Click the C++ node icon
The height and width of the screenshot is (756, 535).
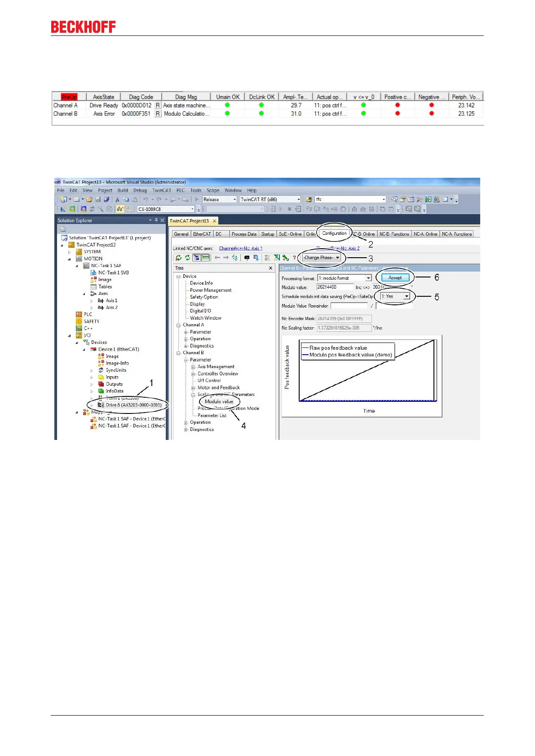tap(79, 328)
